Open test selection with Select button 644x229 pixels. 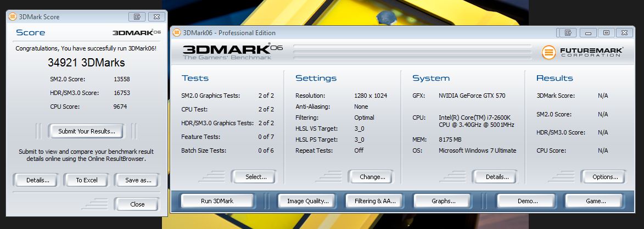tap(254, 177)
